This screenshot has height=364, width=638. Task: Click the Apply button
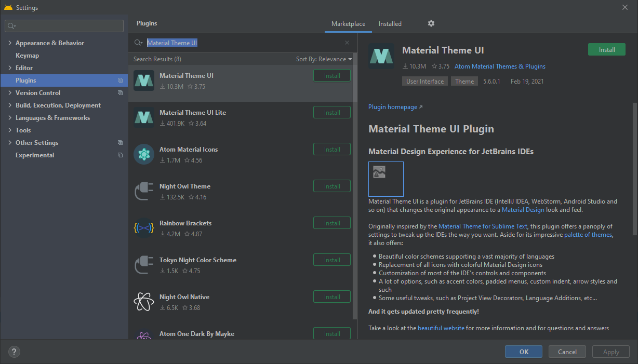click(611, 352)
